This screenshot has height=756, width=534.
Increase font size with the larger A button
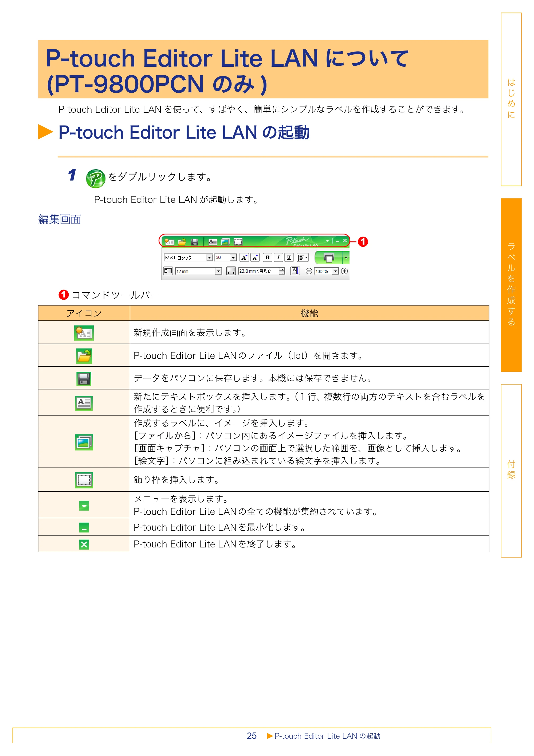[244, 257]
